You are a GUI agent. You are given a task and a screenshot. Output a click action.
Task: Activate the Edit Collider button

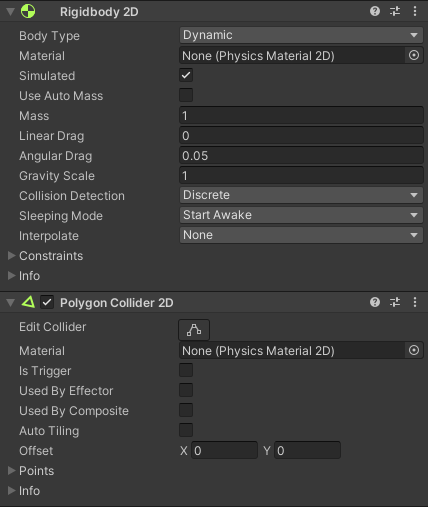194,330
